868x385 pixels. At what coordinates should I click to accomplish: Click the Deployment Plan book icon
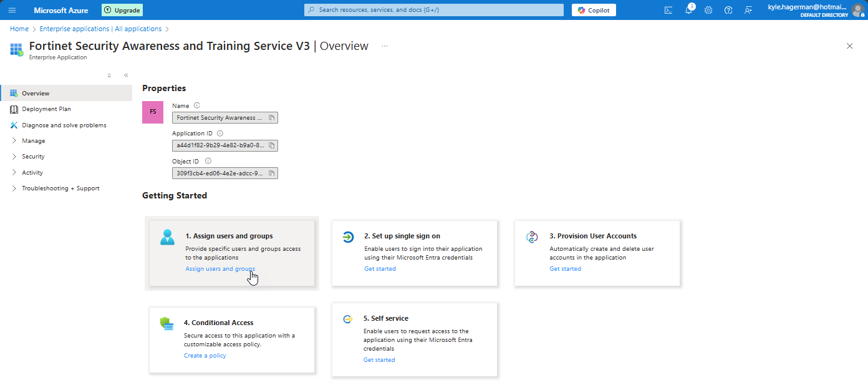click(14, 109)
